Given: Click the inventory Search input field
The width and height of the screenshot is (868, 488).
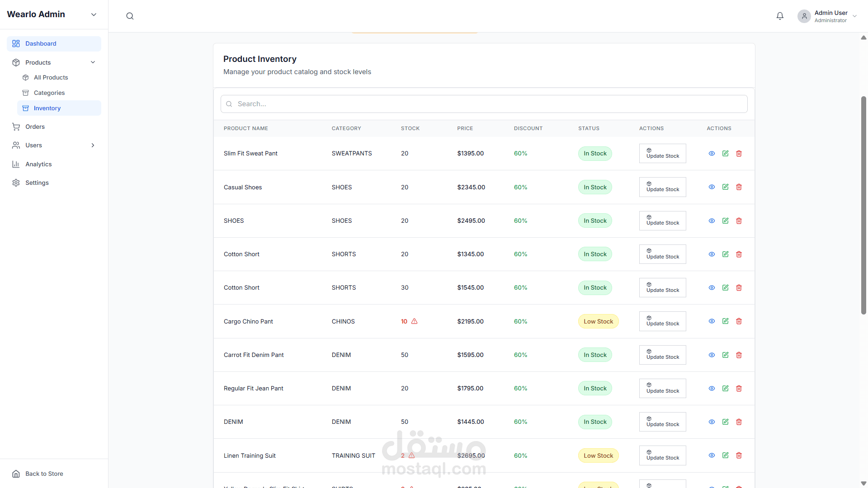Looking at the screenshot, I should pos(484,104).
